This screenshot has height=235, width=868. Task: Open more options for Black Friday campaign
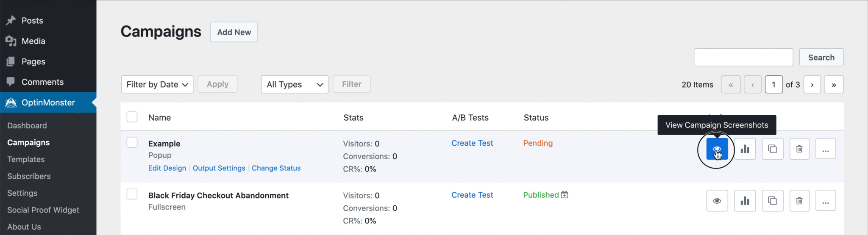(826, 201)
